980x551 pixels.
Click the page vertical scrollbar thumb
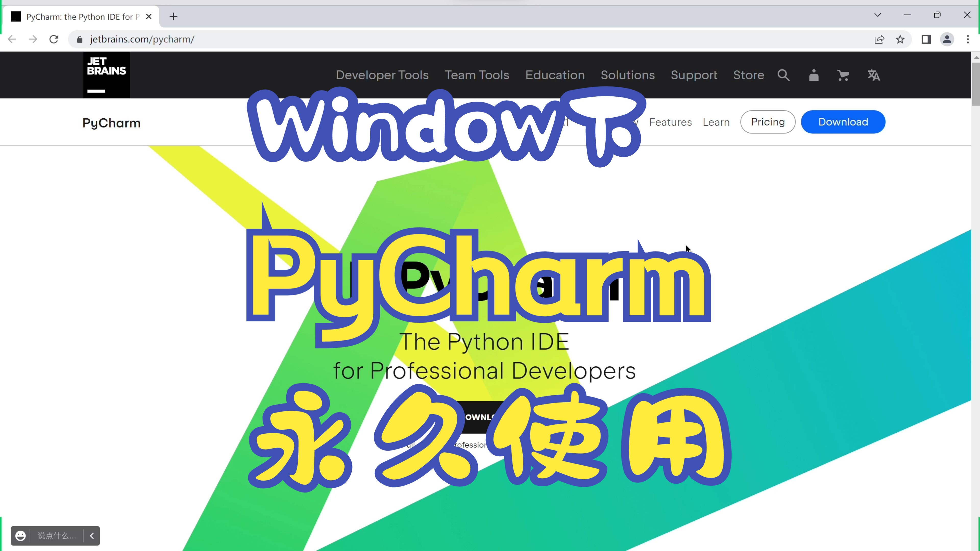pyautogui.click(x=976, y=84)
